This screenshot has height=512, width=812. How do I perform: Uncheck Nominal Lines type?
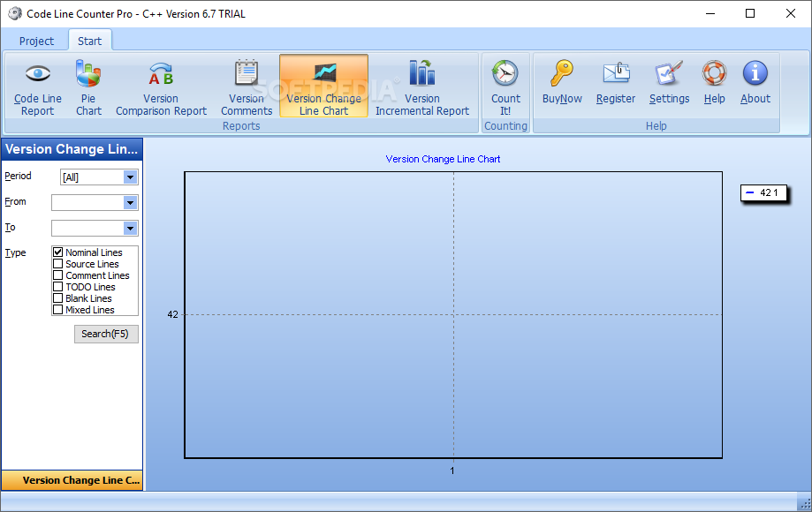tap(58, 252)
